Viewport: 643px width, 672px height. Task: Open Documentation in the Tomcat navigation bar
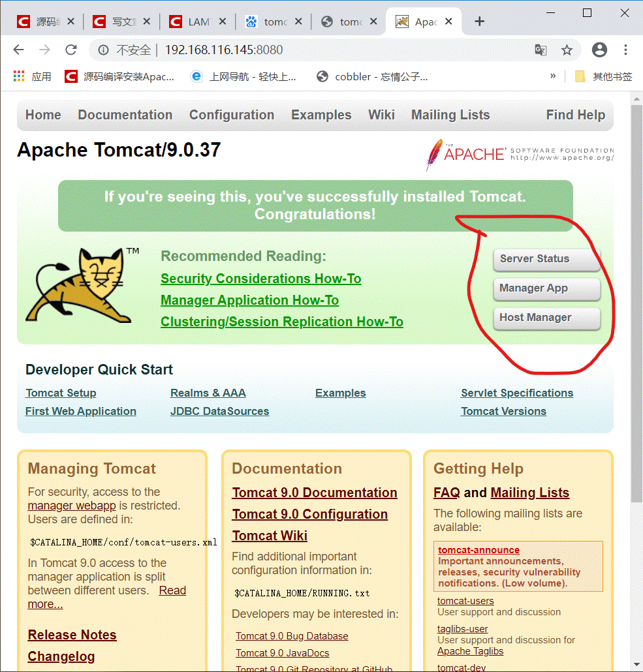coord(125,115)
